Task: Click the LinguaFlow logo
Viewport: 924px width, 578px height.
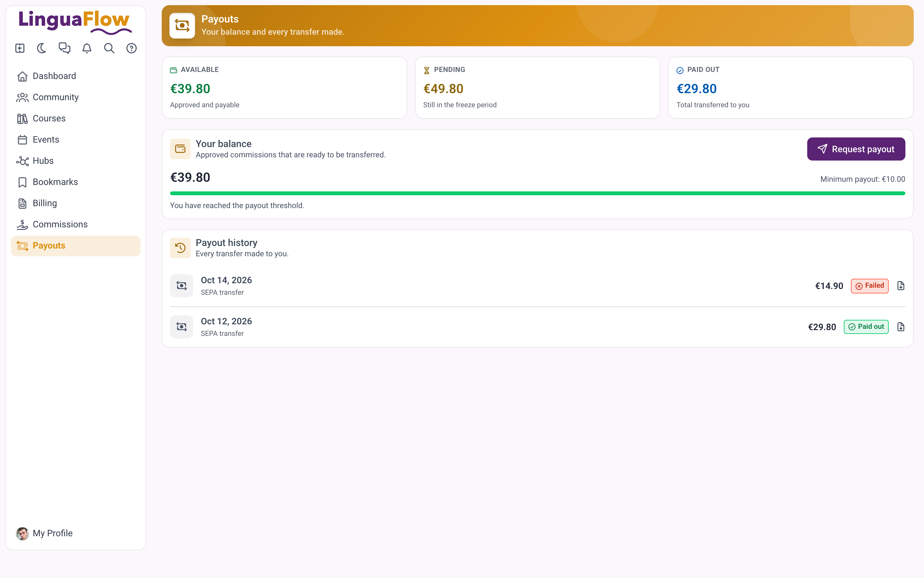Action: (x=75, y=22)
